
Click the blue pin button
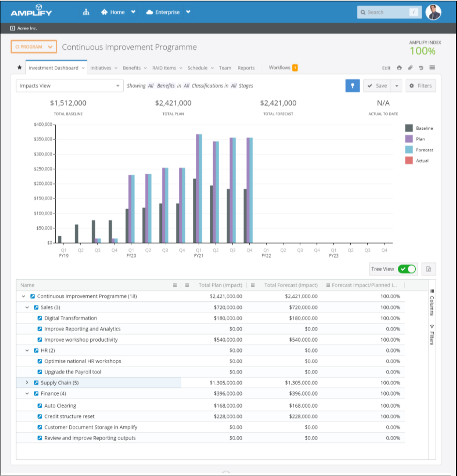click(352, 86)
